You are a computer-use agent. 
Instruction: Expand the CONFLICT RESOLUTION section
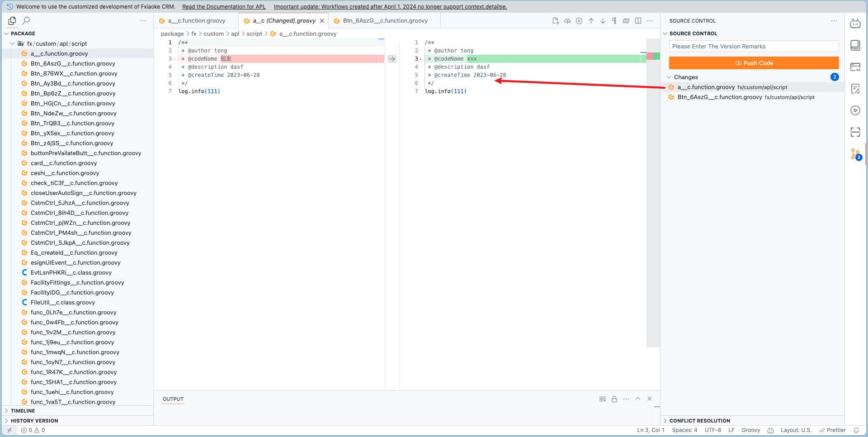click(699, 421)
